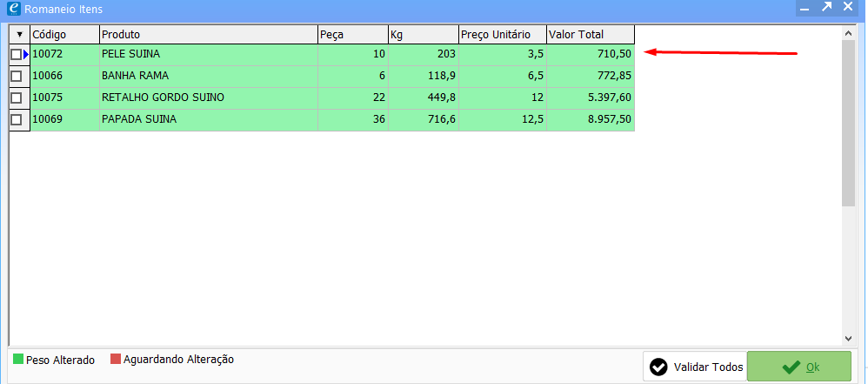Click the checkmark icon on Validar Todos

pos(658,367)
